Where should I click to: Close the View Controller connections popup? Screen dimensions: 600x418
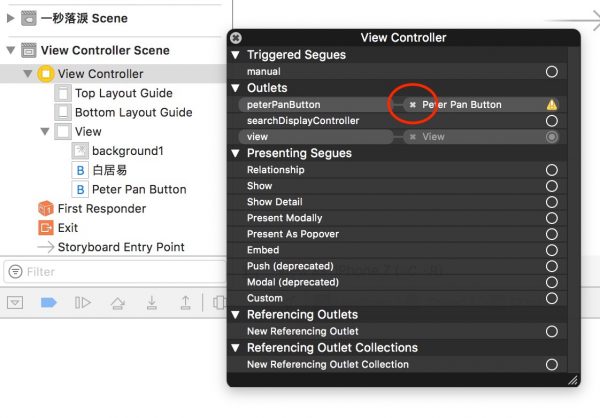coord(236,38)
